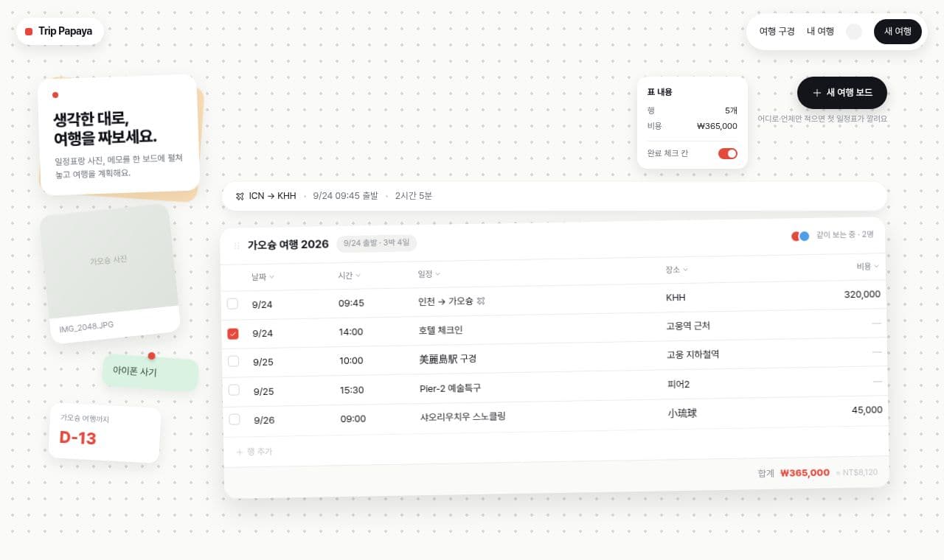
Task: Uncheck the 호텔 체크인 row checkbox
Action: (x=233, y=334)
